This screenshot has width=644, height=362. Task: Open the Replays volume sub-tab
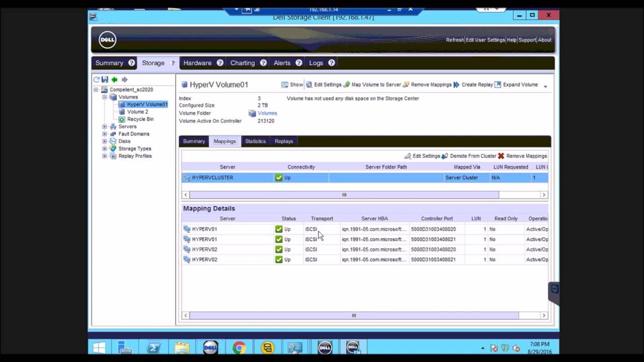pos(284,141)
